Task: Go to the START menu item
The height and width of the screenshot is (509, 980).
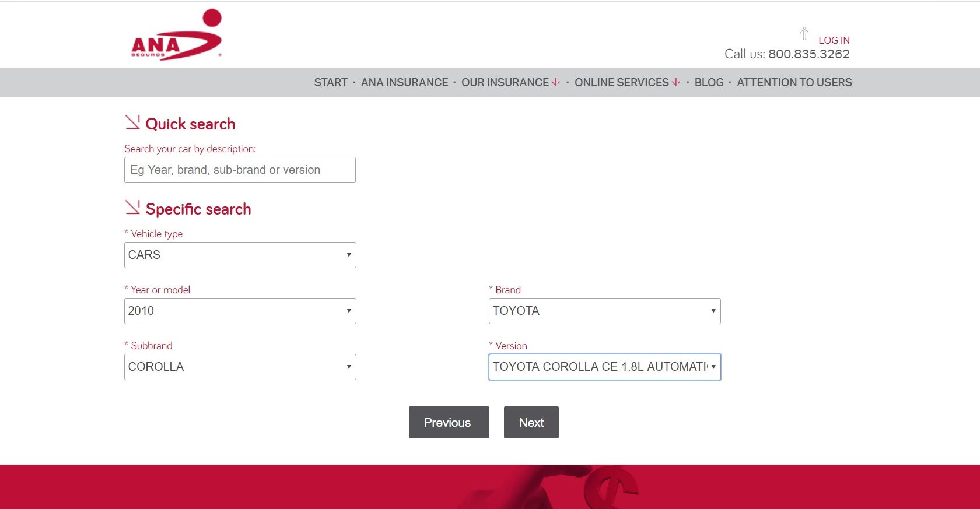Action: 331,82
